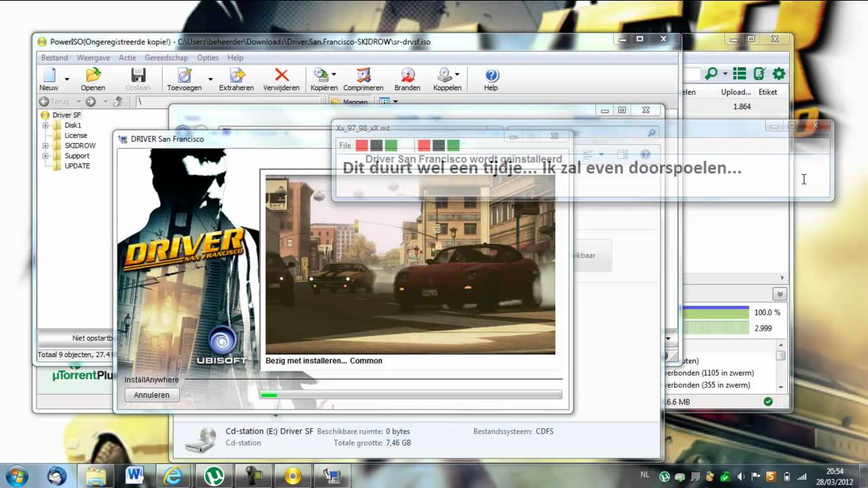Click the green search magnifier in uTorrent
This screenshot has height=488, width=868.
pos(711,73)
